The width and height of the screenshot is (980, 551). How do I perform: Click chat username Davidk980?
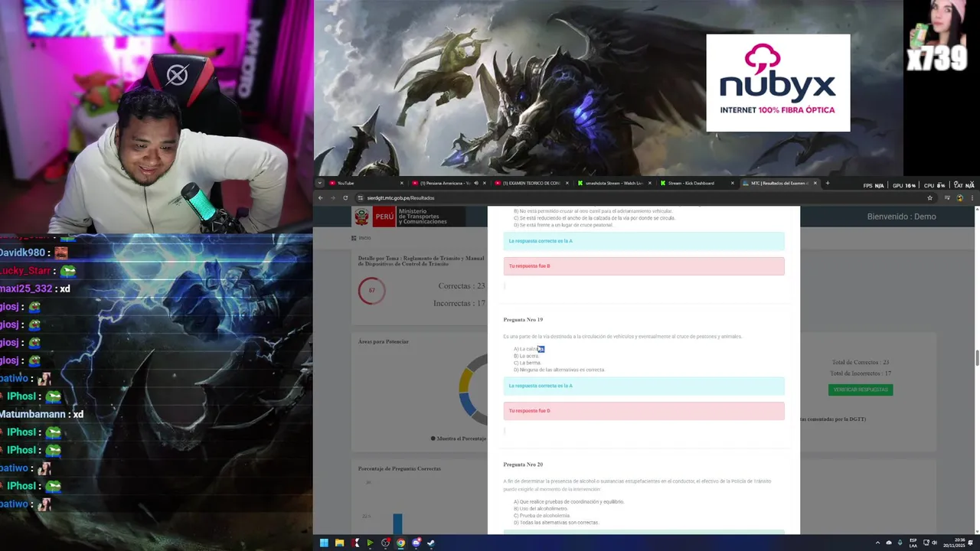(x=22, y=253)
